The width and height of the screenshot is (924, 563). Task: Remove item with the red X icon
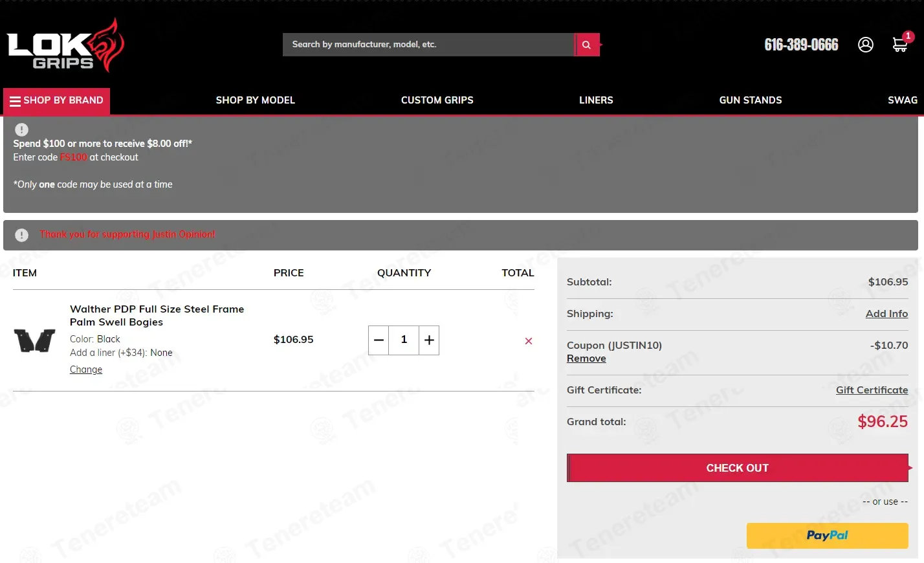click(529, 341)
